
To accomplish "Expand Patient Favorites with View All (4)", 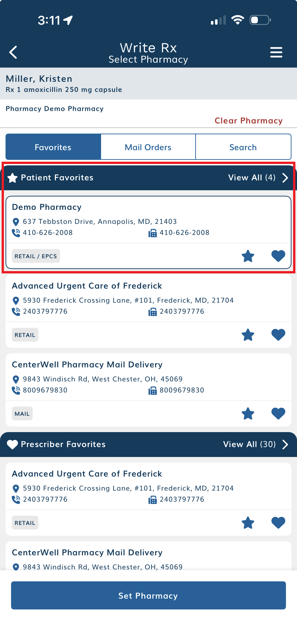I will point(257,178).
